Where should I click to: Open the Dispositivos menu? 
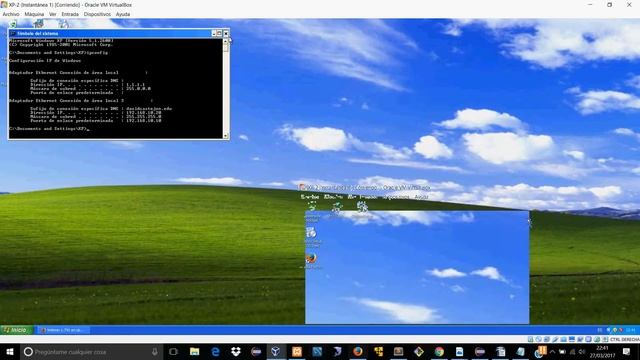coord(97,14)
